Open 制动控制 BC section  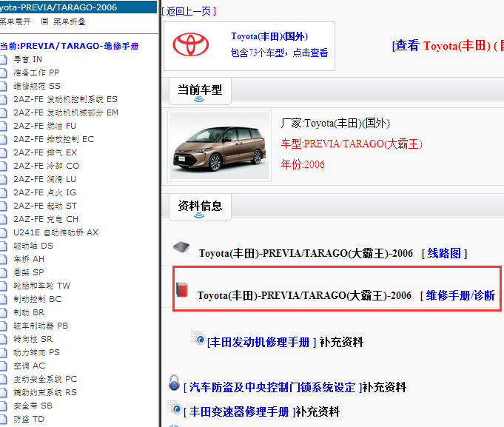click(x=37, y=299)
